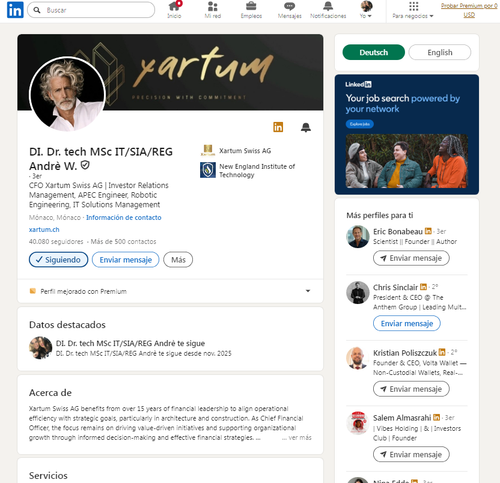Viewport: 500px width, 483px height.
Task: Click Enviar mensaje on André's profile
Action: coord(126,260)
